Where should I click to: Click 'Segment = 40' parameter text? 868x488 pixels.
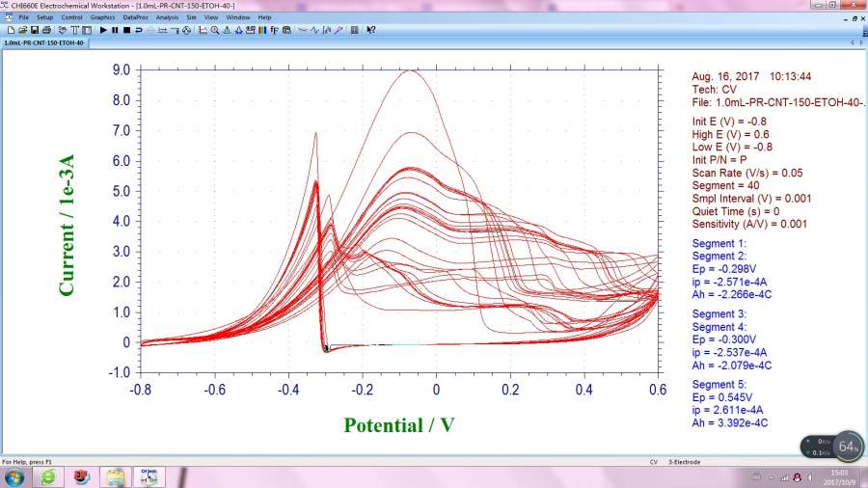725,185
